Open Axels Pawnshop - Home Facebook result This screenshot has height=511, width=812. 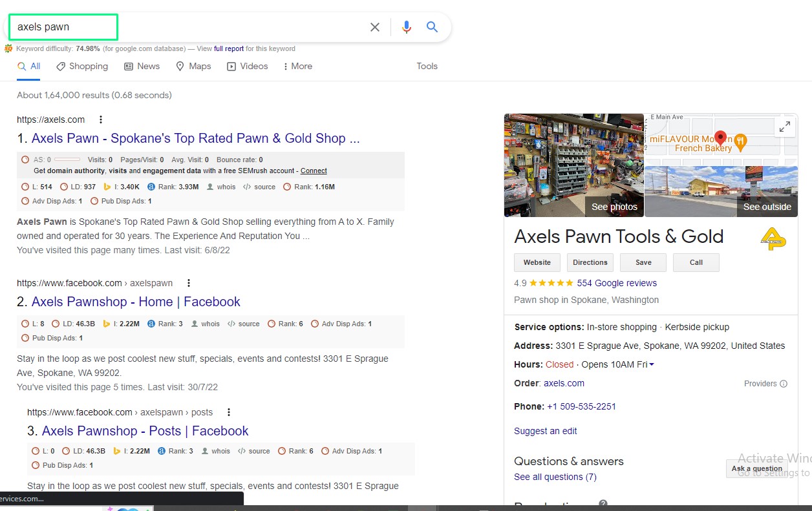point(136,302)
